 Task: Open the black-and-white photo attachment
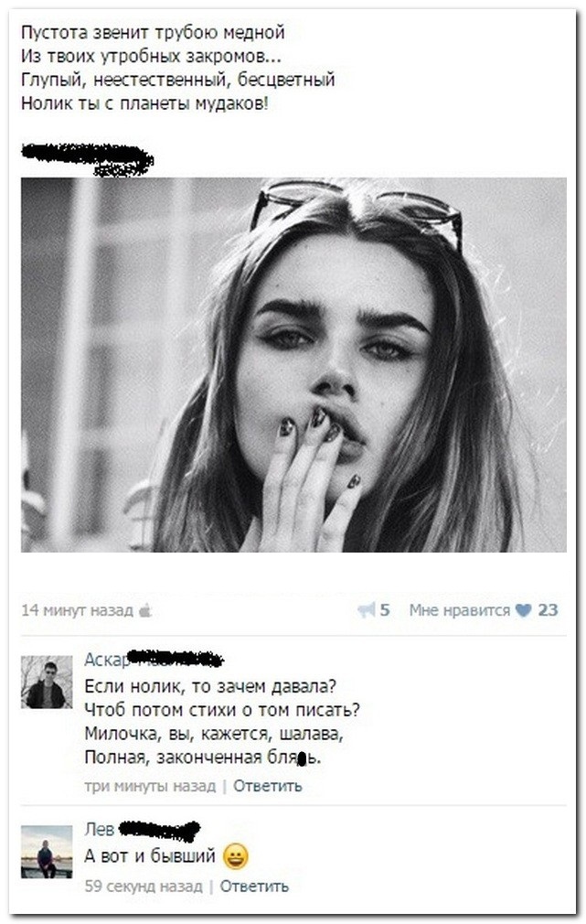coord(293,365)
